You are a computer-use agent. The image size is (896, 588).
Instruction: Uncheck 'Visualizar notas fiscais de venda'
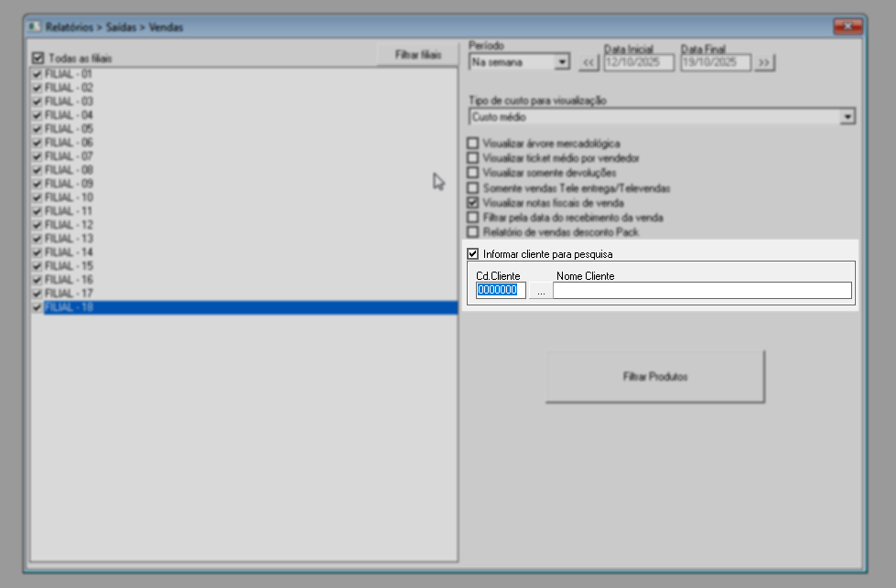click(x=472, y=203)
